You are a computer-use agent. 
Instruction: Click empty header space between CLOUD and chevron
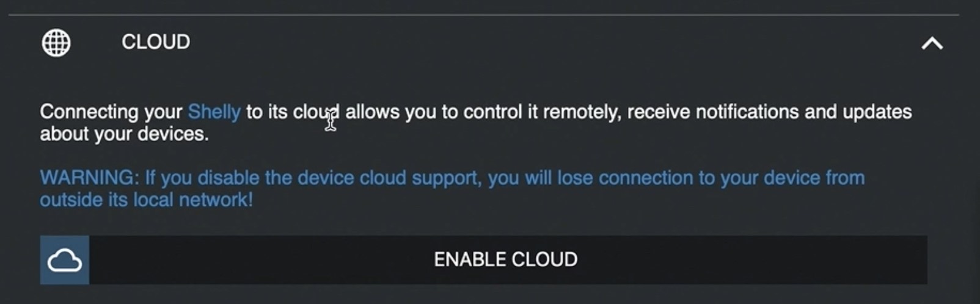tap(550, 43)
